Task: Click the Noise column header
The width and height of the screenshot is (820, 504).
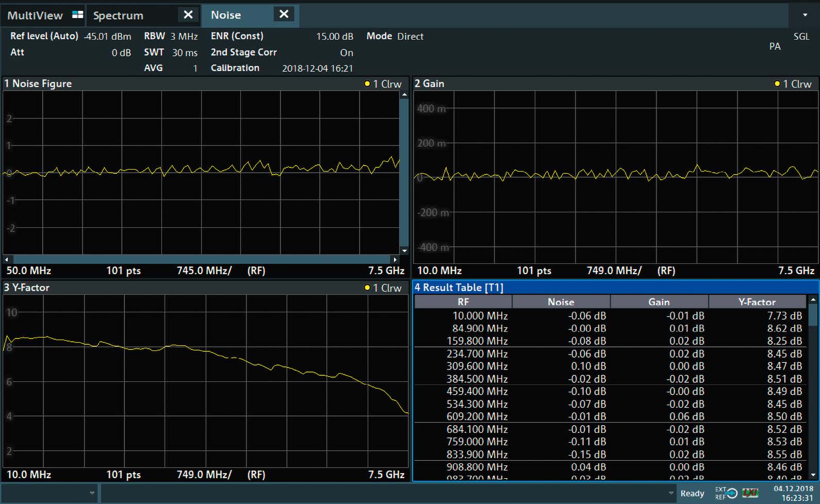Action: (x=561, y=302)
